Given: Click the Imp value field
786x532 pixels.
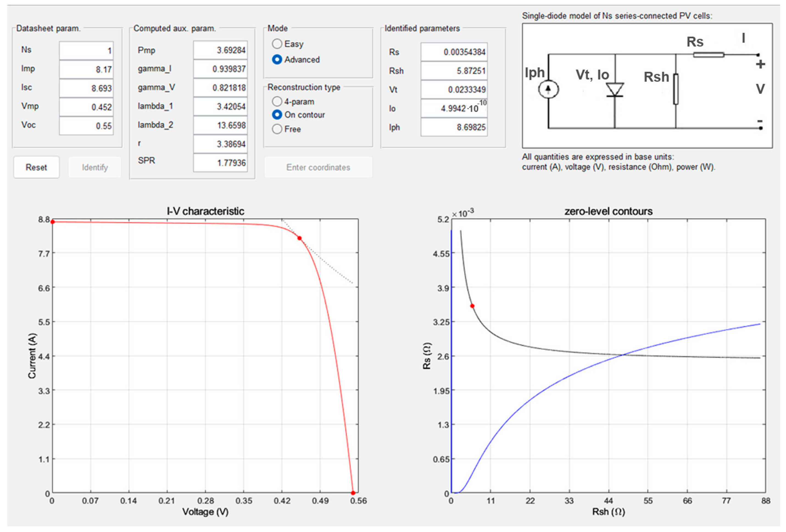Looking at the screenshot, I should (86, 69).
